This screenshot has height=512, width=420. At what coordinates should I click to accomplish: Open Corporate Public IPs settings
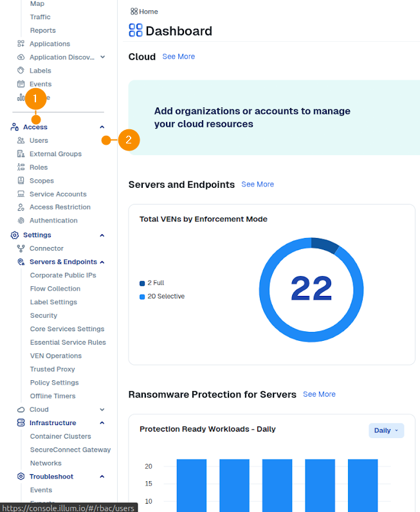click(63, 275)
